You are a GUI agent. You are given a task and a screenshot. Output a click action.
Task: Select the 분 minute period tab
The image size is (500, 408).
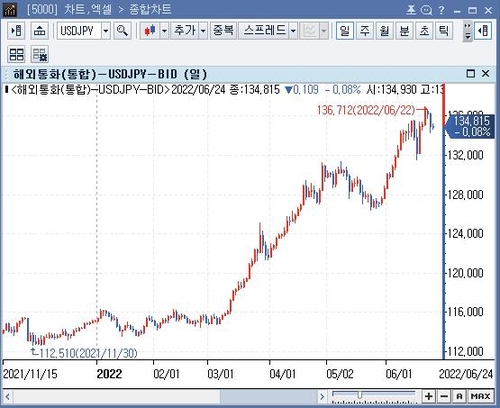(404, 31)
